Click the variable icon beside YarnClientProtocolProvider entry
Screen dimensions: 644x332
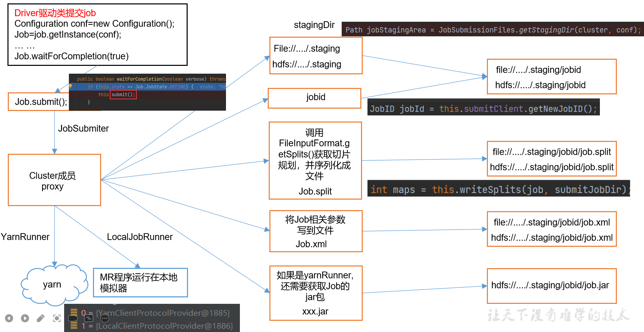point(74,312)
